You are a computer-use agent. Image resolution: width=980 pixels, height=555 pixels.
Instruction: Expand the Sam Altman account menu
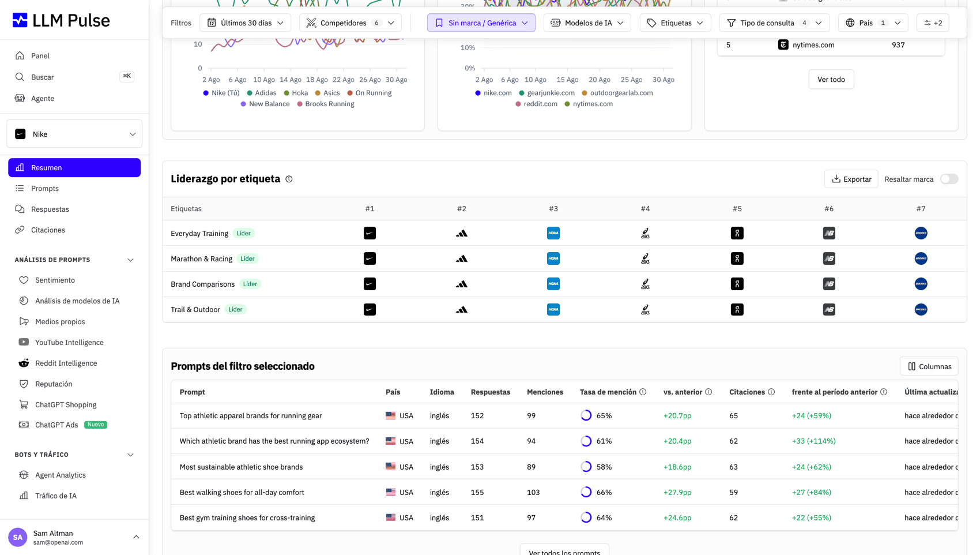click(x=74, y=537)
